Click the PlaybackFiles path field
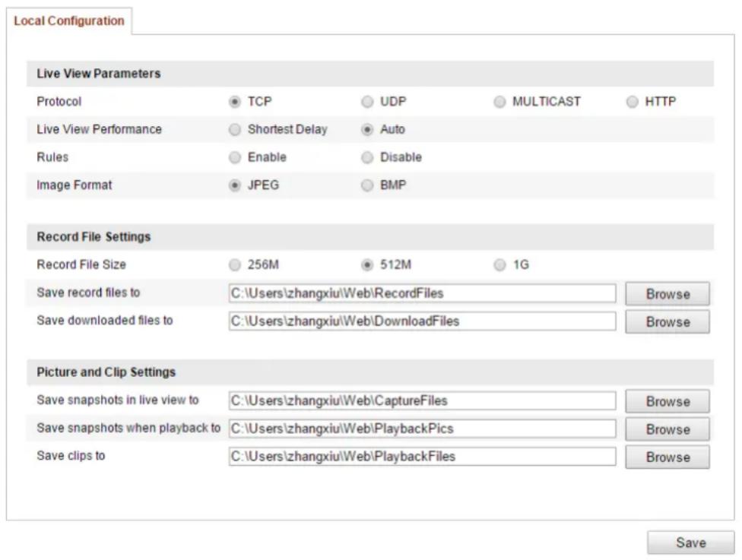 422,457
